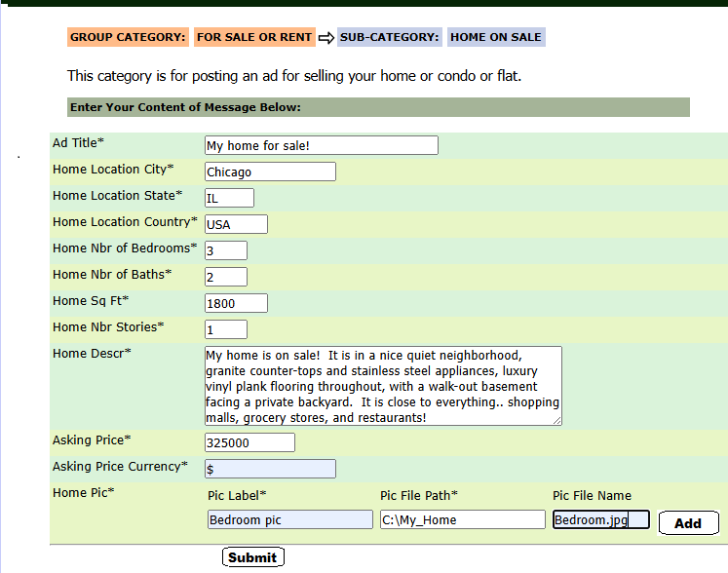
Task: Click the Home Nbr Stories field
Action: click(x=225, y=329)
